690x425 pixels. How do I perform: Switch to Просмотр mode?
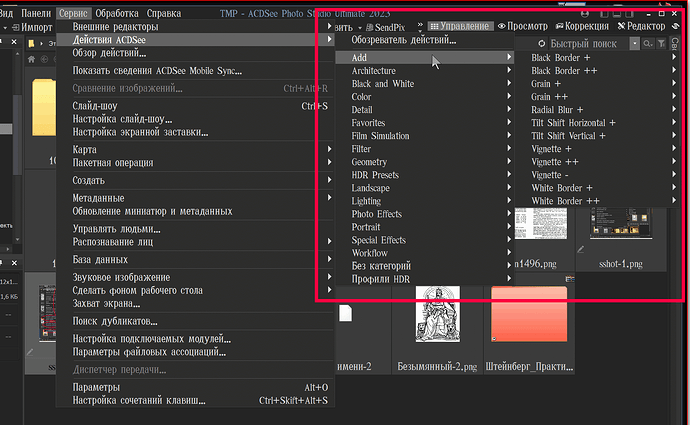(x=522, y=26)
